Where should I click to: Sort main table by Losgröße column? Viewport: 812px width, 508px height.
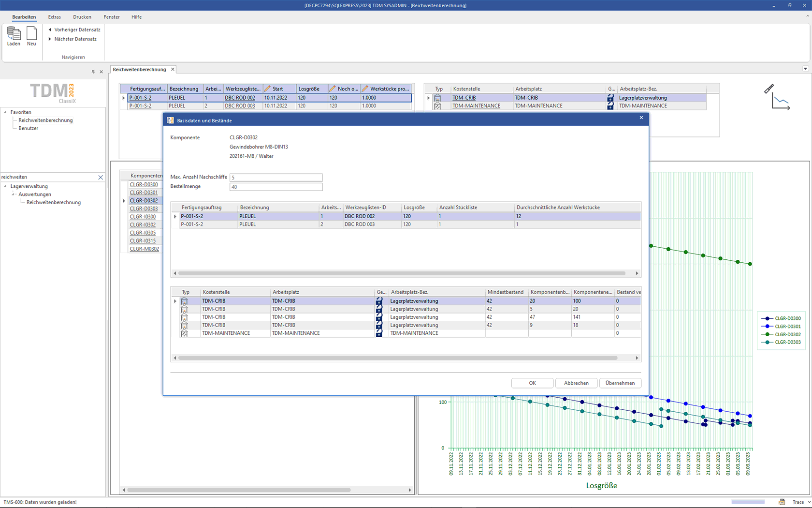click(311, 89)
